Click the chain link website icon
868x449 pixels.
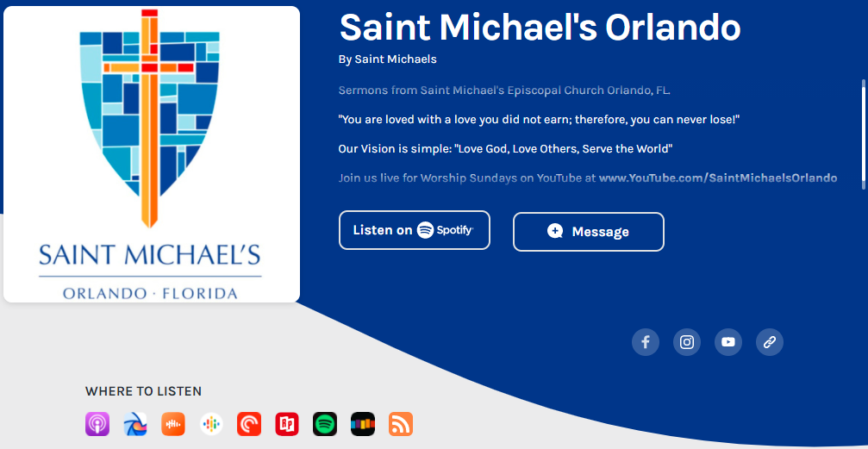[770, 342]
